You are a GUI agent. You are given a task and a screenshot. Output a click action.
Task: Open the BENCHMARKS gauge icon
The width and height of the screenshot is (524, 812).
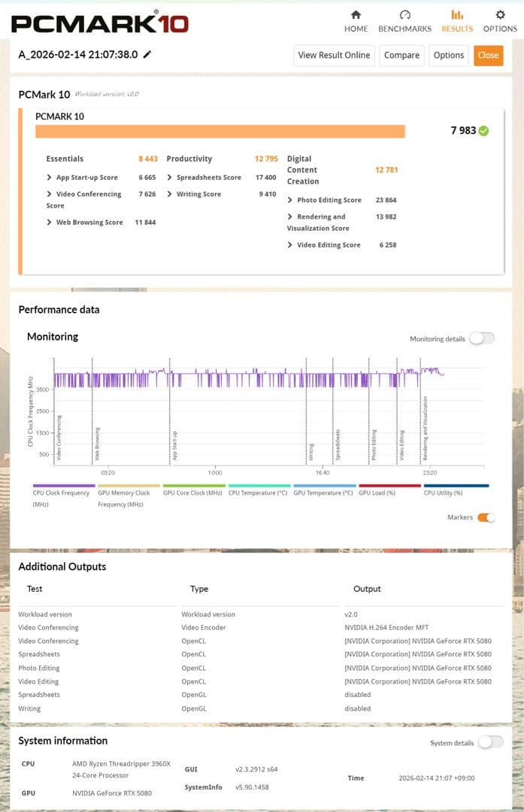405,14
